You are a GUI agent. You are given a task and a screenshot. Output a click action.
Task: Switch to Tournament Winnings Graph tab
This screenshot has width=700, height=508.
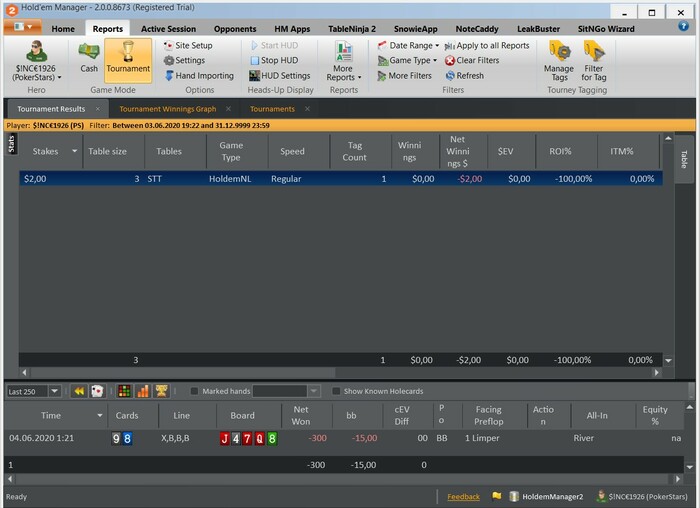[165, 109]
